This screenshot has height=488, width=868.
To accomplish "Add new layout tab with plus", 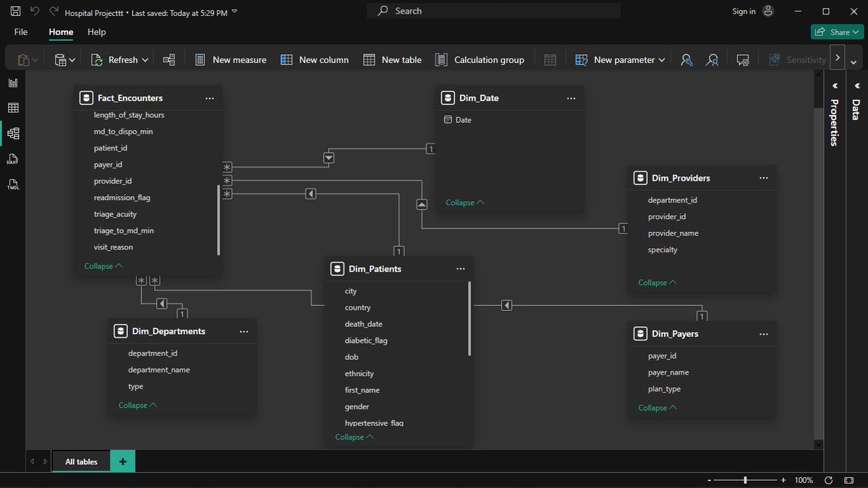I will pyautogui.click(x=122, y=461).
